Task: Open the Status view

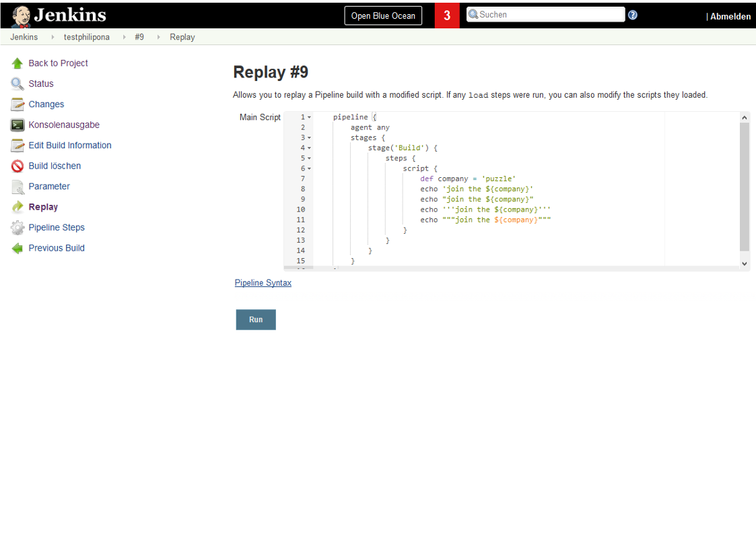Action: (x=42, y=83)
